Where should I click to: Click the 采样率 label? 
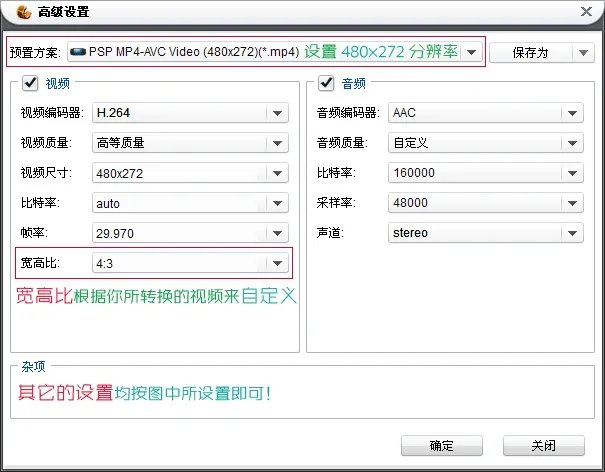[336, 203]
